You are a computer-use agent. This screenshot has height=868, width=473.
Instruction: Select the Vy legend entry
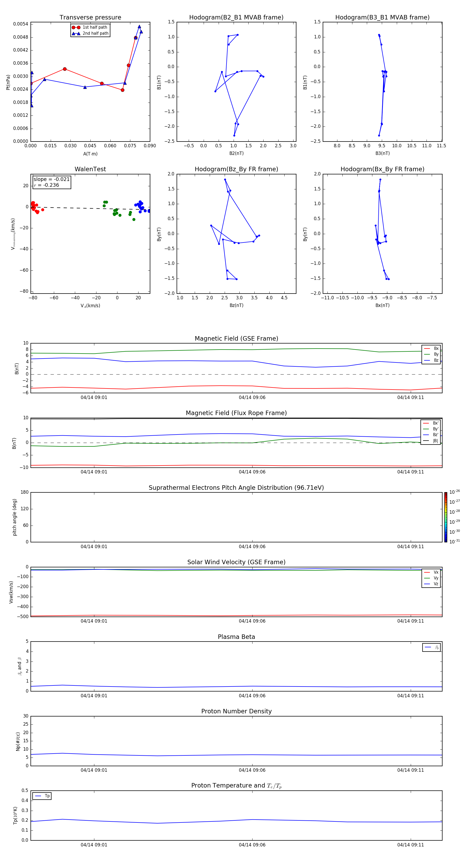431,578
